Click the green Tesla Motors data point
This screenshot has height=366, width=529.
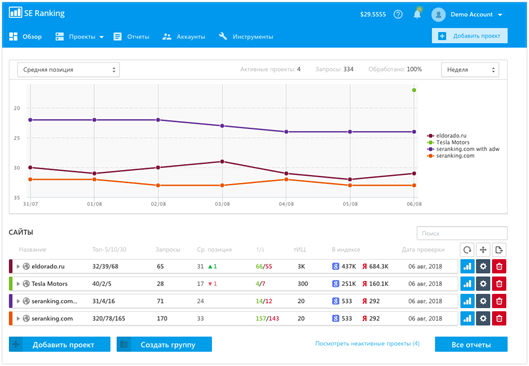[414, 90]
